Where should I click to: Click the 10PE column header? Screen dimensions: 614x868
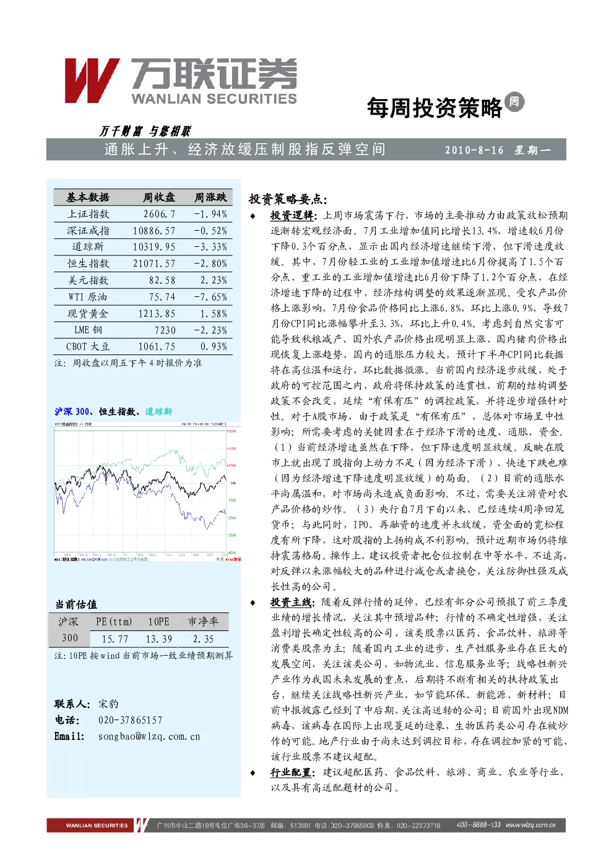pos(158,621)
